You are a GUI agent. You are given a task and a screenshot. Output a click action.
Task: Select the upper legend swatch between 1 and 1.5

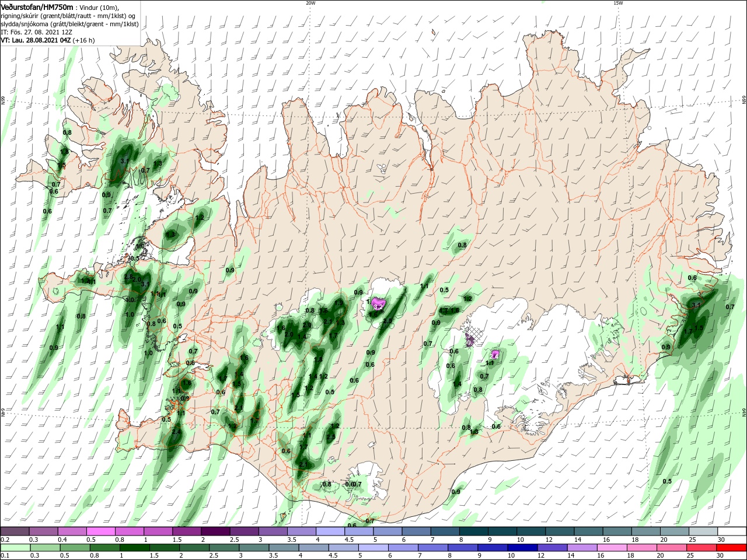pyautogui.click(x=159, y=531)
